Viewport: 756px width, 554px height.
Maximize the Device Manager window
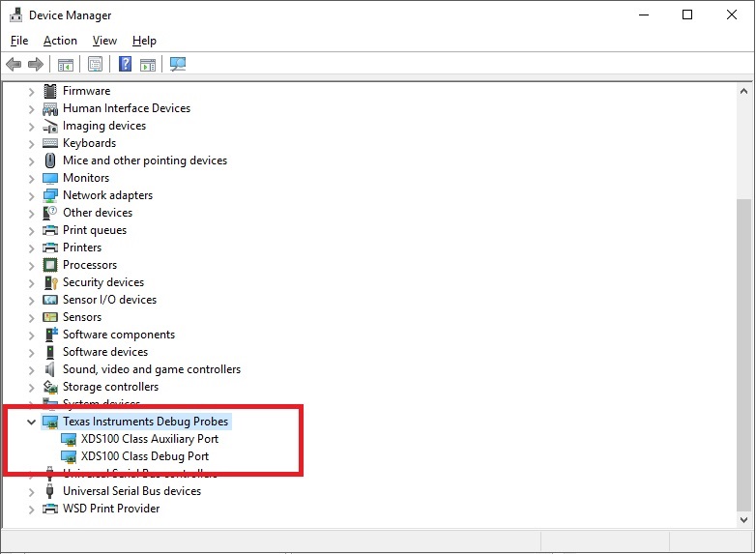click(687, 15)
